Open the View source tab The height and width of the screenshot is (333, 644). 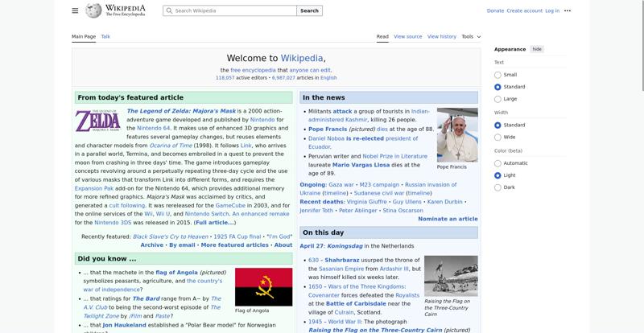[407, 36]
